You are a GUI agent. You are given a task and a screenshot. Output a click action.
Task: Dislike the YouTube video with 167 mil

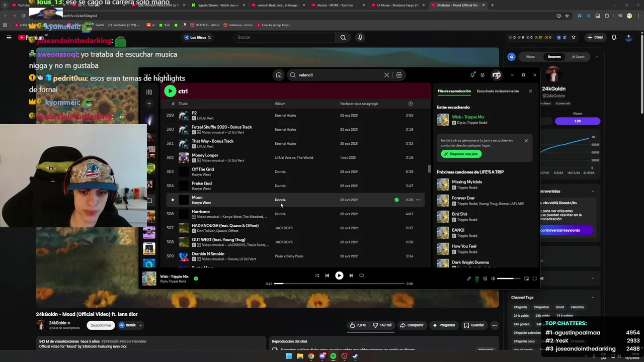pyautogui.click(x=383, y=325)
